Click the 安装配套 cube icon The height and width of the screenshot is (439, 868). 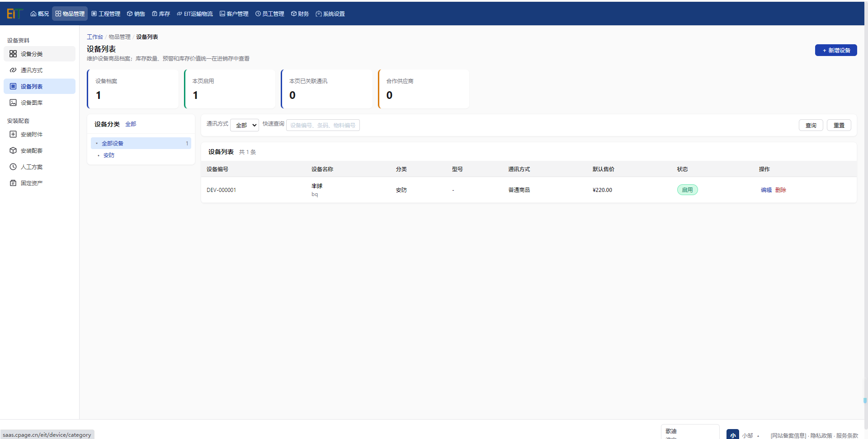coord(13,150)
